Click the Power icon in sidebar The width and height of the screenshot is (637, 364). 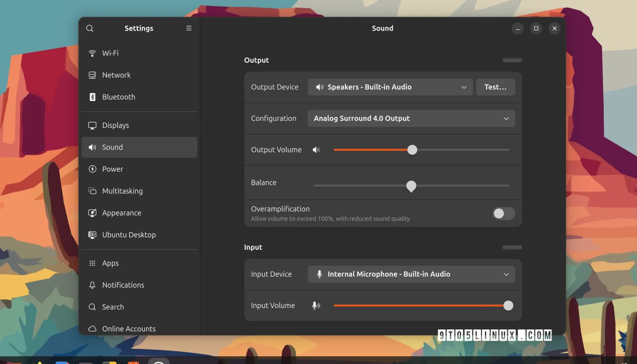[x=92, y=169]
